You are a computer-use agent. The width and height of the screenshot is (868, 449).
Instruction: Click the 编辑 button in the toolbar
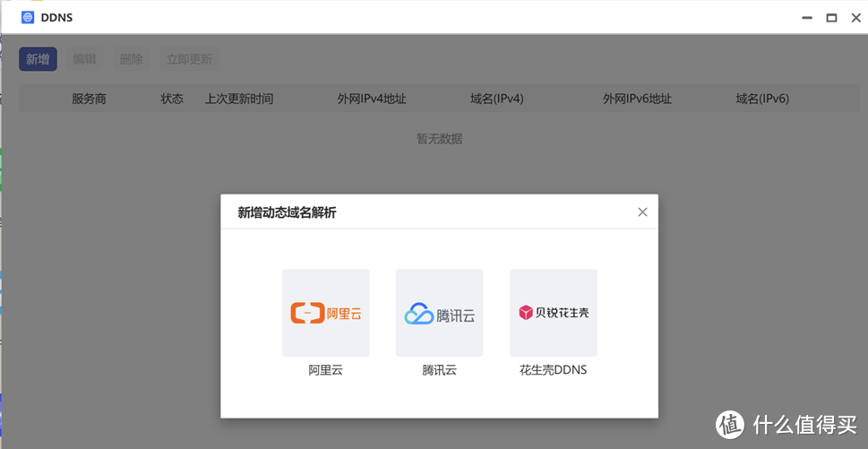click(85, 59)
